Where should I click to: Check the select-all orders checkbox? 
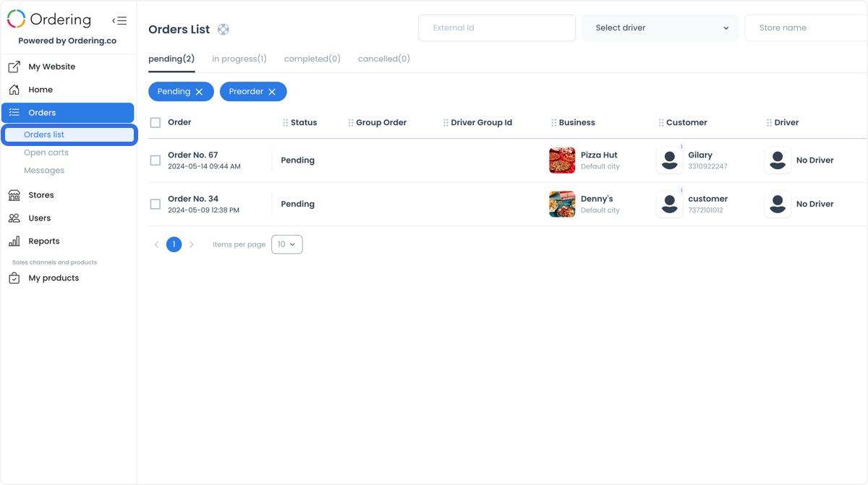click(156, 123)
